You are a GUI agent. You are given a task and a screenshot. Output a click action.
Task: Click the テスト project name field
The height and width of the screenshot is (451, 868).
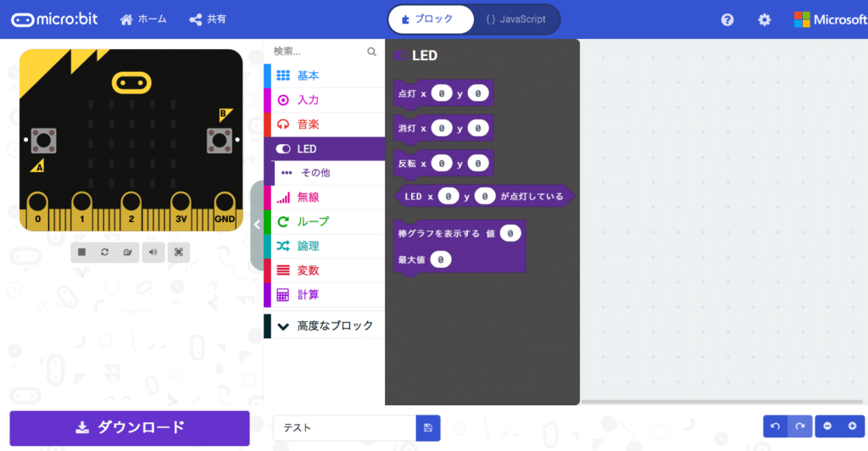coord(344,428)
